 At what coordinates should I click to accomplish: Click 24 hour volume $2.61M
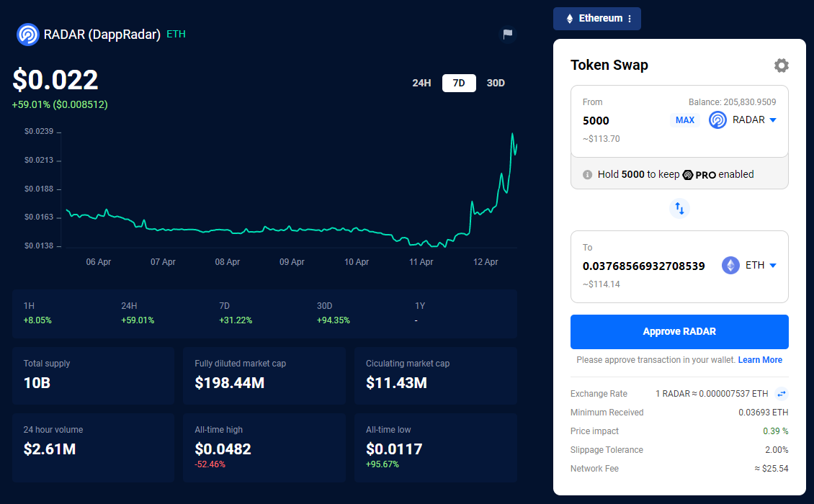(x=49, y=449)
